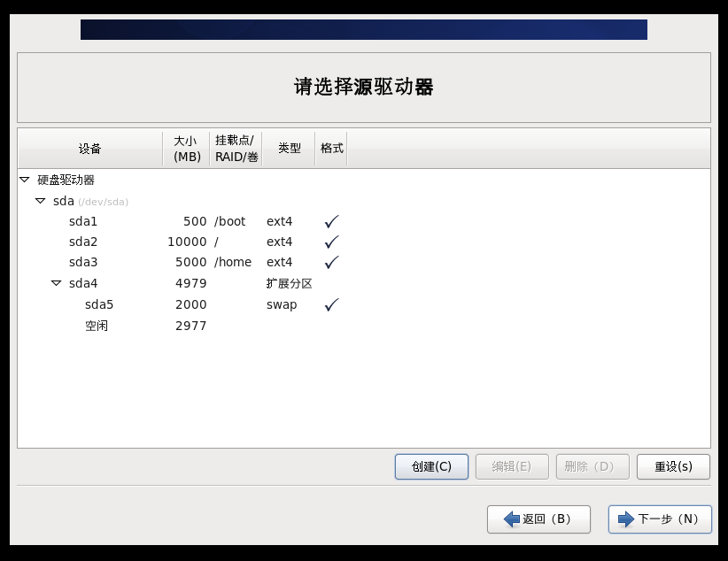Click the 扩展分区 type cell
This screenshot has height=561, width=728.
coord(290,283)
